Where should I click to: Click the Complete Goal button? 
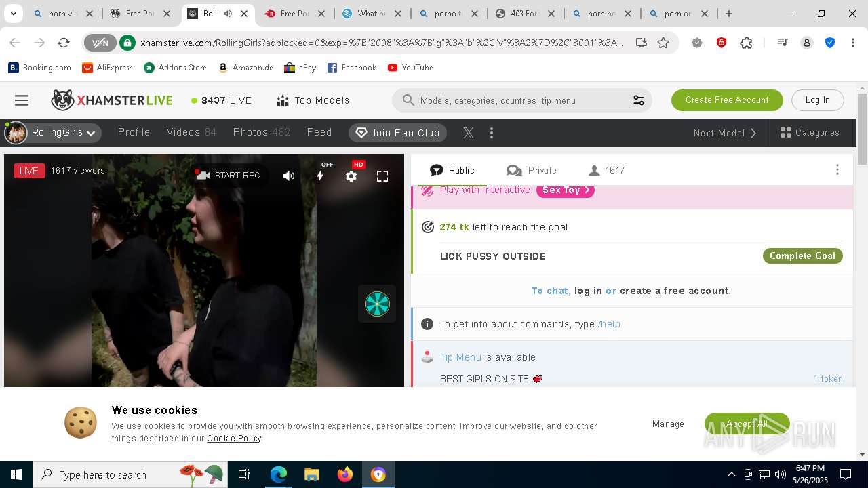802,256
